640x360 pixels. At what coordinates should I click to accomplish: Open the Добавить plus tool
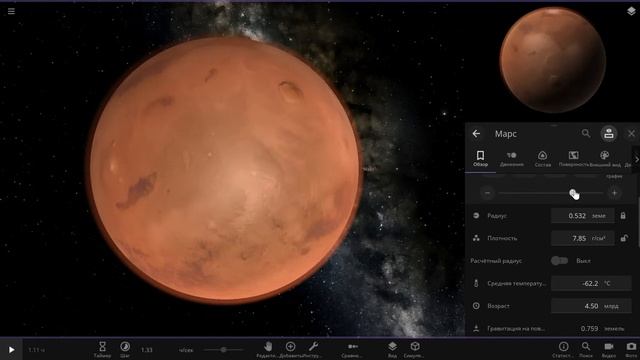(290, 349)
